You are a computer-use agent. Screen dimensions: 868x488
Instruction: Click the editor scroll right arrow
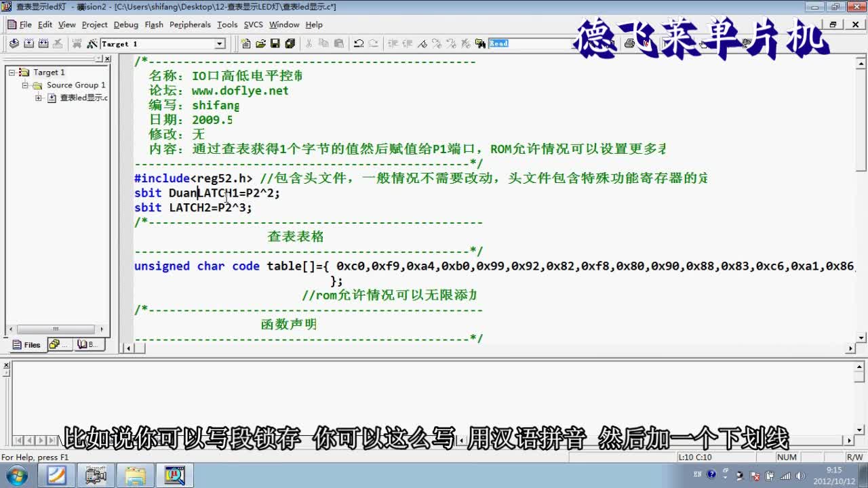pos(850,348)
